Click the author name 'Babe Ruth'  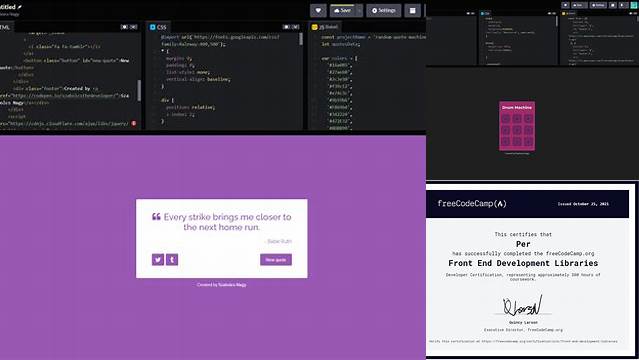[279, 241]
